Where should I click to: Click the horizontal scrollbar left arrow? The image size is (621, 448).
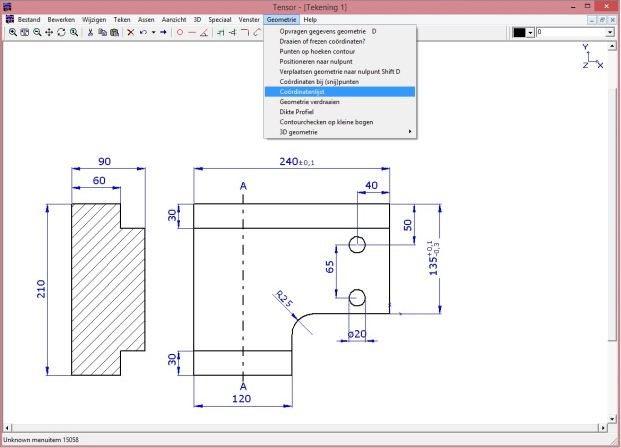click(7, 428)
